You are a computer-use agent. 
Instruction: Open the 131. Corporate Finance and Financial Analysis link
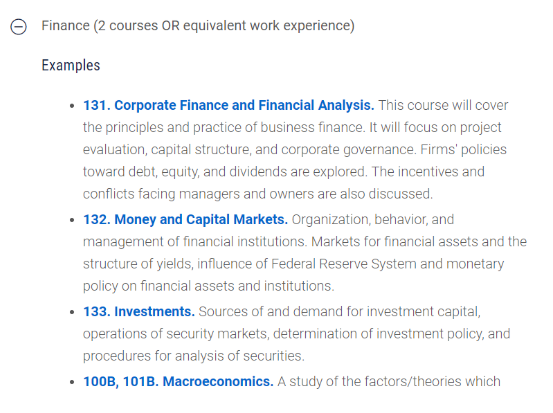[x=229, y=105]
